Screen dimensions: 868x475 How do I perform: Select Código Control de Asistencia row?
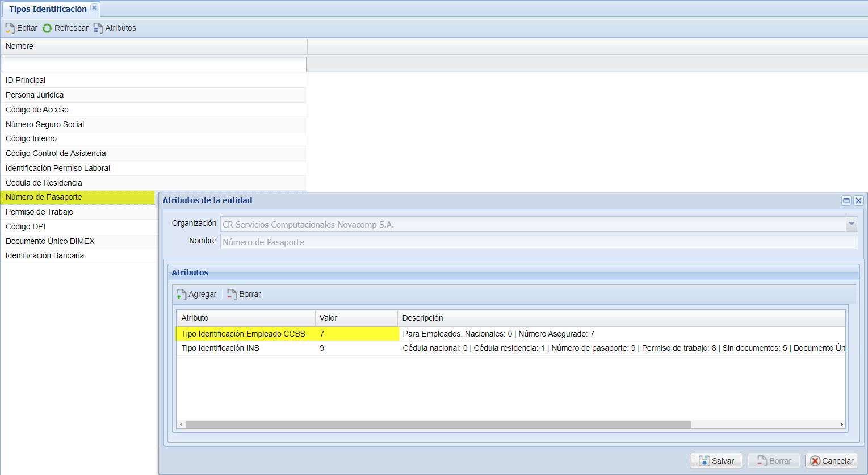coord(154,153)
